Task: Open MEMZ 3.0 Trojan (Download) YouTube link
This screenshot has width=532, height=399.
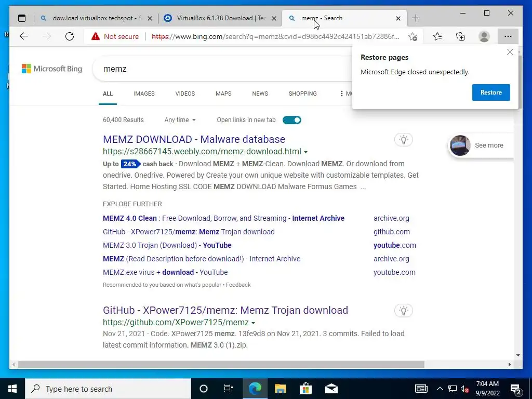Action: (x=167, y=245)
